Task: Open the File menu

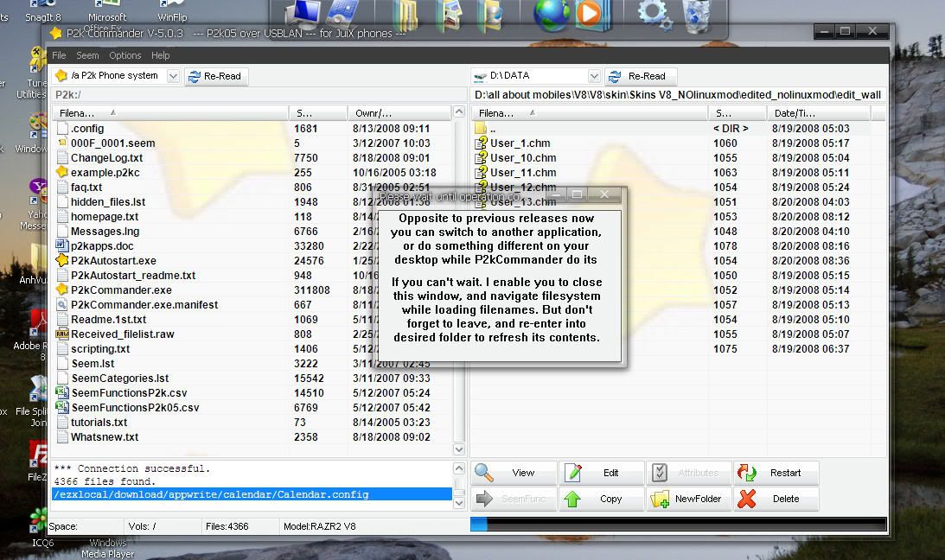Action: tap(59, 55)
